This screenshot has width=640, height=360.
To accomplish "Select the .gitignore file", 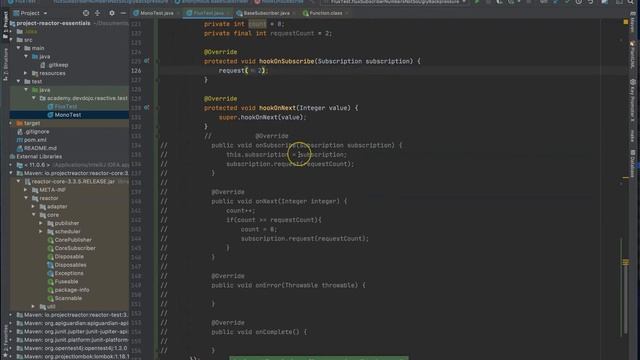I will (37, 132).
